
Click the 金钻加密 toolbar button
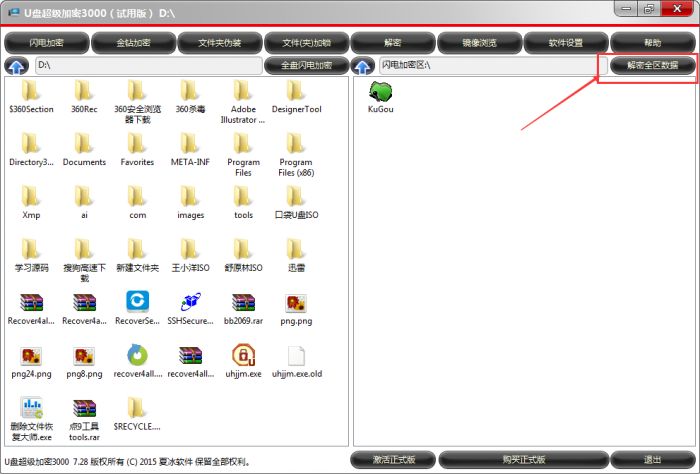point(133,43)
